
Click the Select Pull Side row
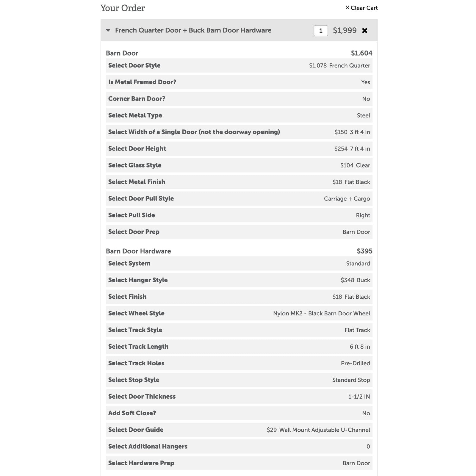(239, 215)
